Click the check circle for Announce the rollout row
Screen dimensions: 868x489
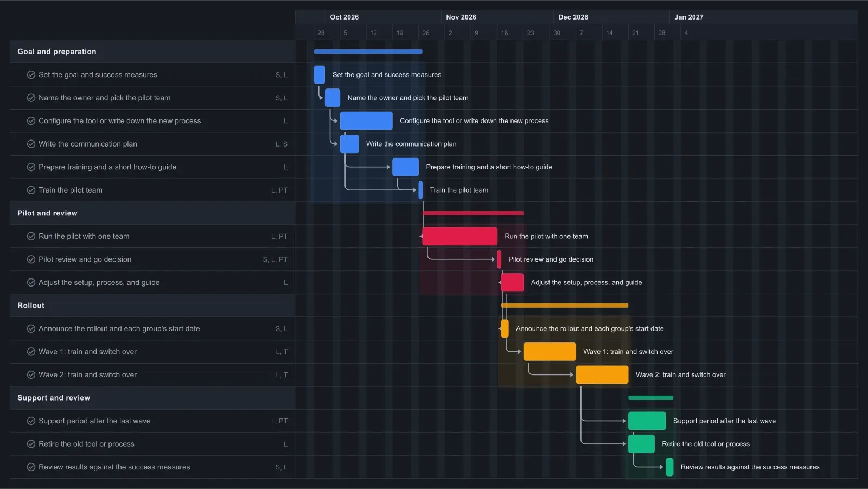(31, 328)
